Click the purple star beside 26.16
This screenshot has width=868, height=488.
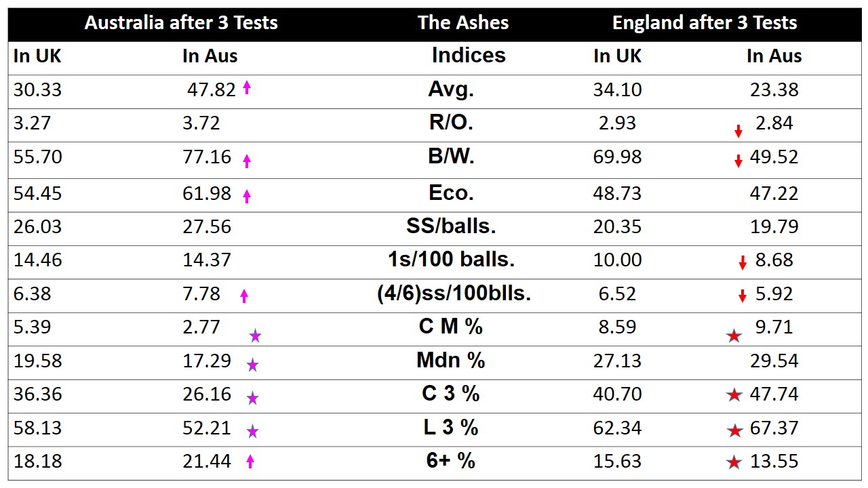point(252,399)
